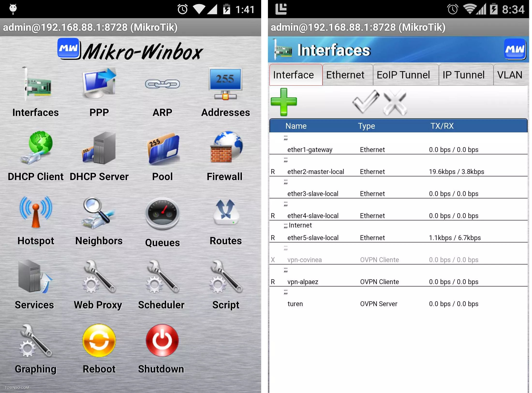Screen dimensions: 532x393
Task: Switch to the IP Tunnel tab
Action: 466,75
